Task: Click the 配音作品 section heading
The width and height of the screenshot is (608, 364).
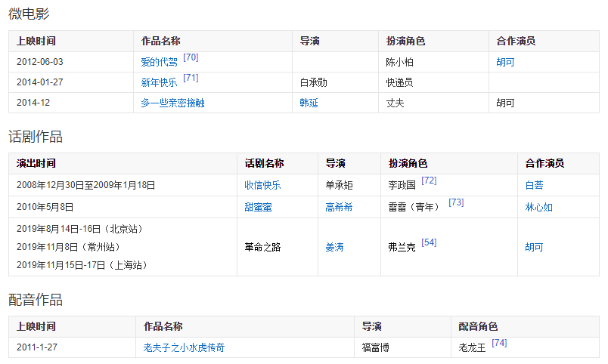Action: click(x=36, y=300)
